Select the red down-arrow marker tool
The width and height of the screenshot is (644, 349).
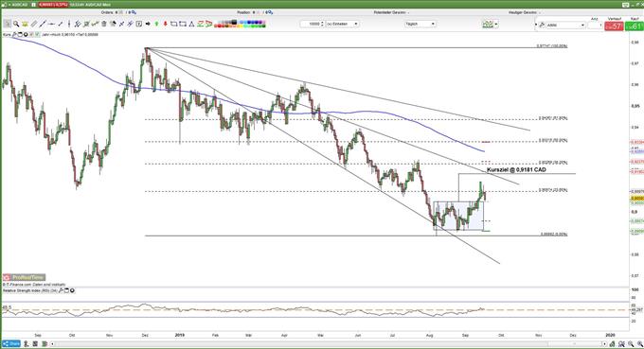[165, 25]
